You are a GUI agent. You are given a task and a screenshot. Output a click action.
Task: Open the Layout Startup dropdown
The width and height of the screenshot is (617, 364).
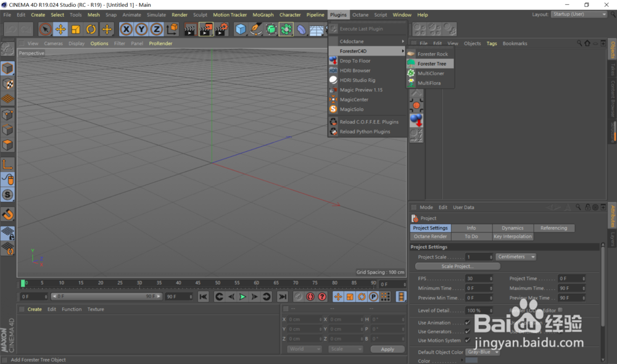point(579,15)
